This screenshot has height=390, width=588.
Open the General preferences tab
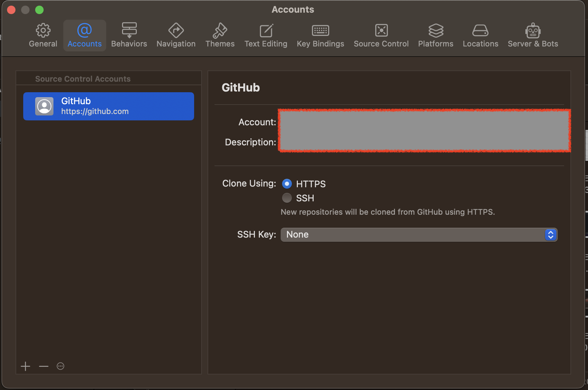pos(43,35)
